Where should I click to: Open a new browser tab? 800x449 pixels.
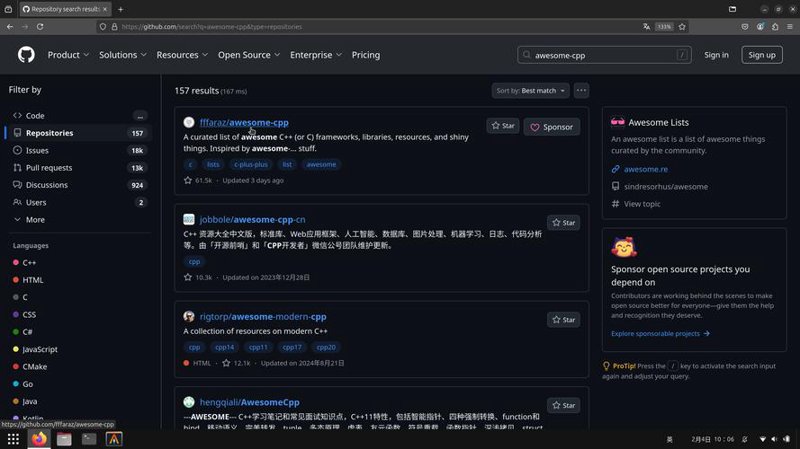[x=120, y=9]
